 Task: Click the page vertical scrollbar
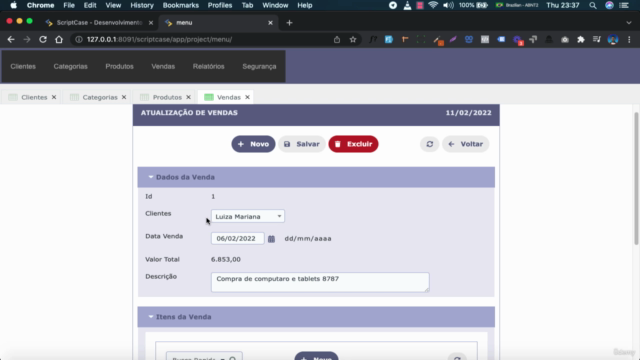tap(636, 178)
